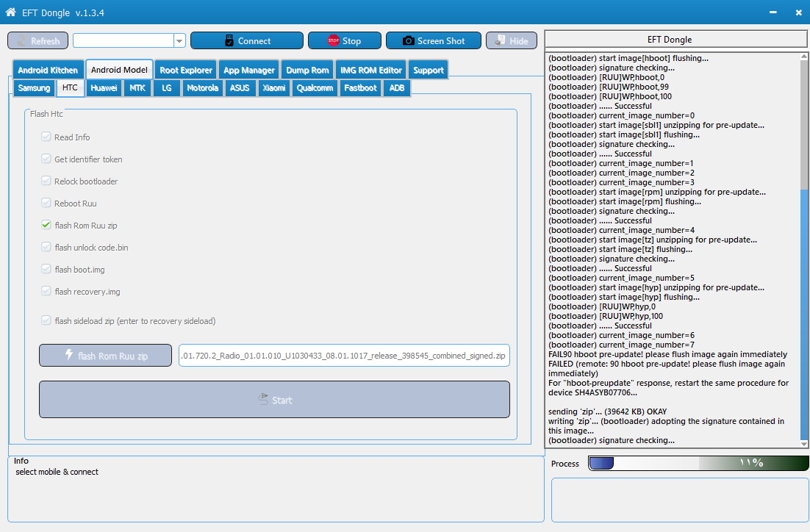Select the ADB tab
The width and height of the screenshot is (810, 532).
point(397,88)
